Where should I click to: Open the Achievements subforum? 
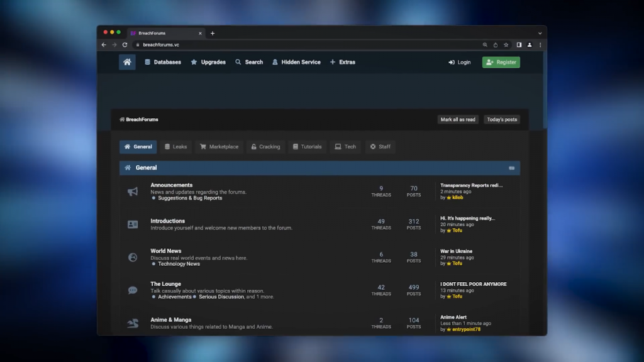175,297
